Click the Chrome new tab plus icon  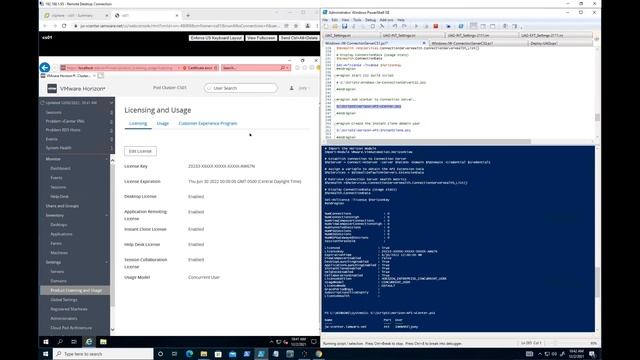(x=188, y=16)
